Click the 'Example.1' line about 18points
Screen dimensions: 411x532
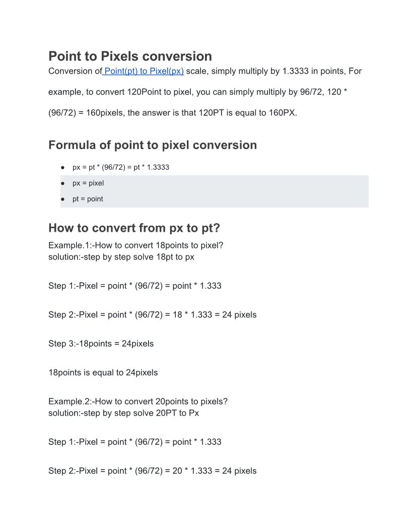(x=135, y=245)
